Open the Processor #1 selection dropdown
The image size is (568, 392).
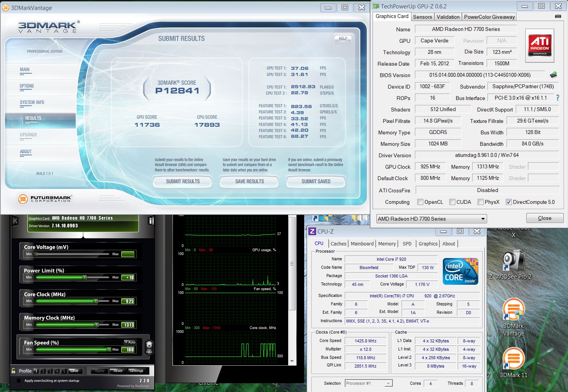[x=368, y=383]
